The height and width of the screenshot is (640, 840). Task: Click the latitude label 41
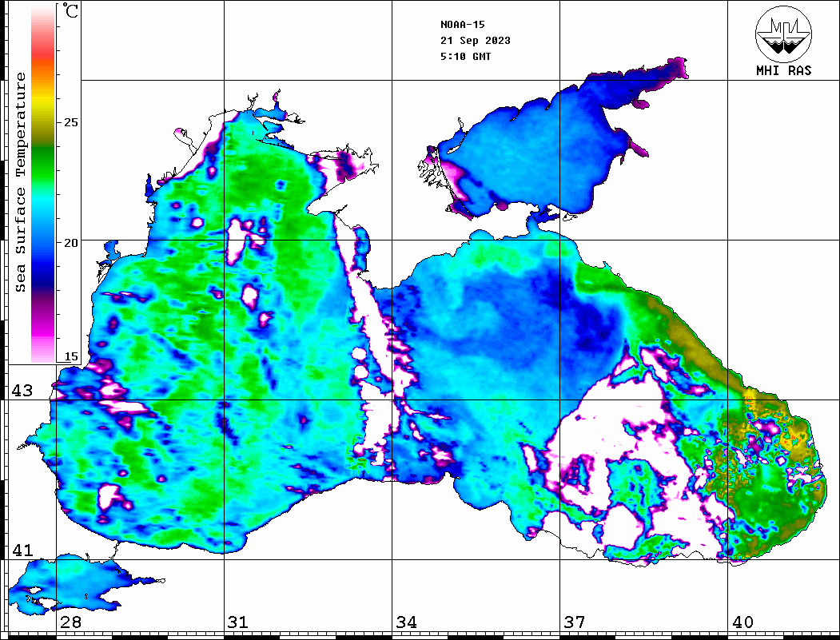click(22, 550)
